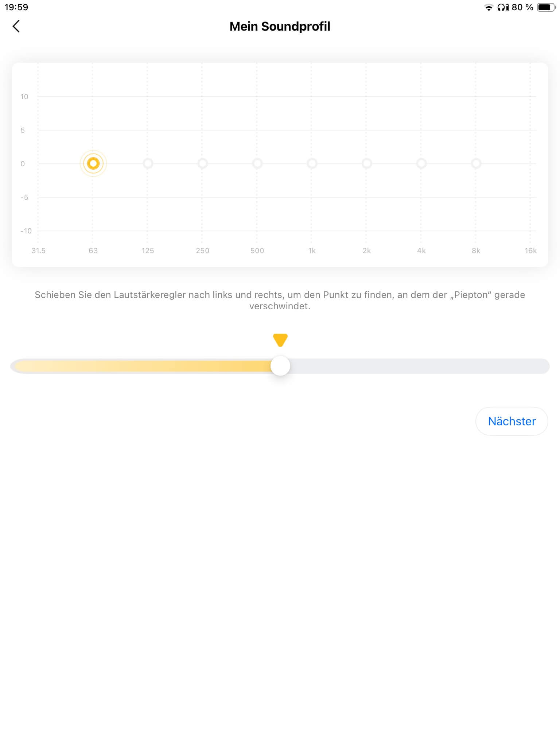
Task: Tap the Wi-Fi status icon
Action: [488, 7]
